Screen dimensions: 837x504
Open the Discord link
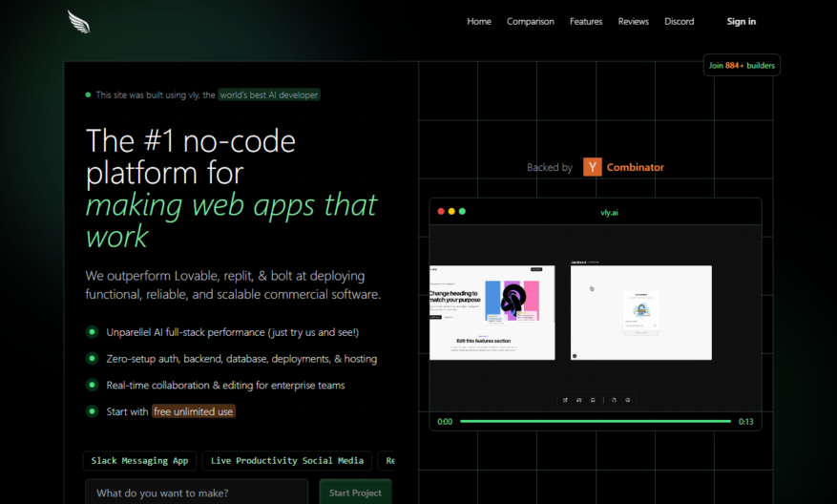click(x=679, y=21)
